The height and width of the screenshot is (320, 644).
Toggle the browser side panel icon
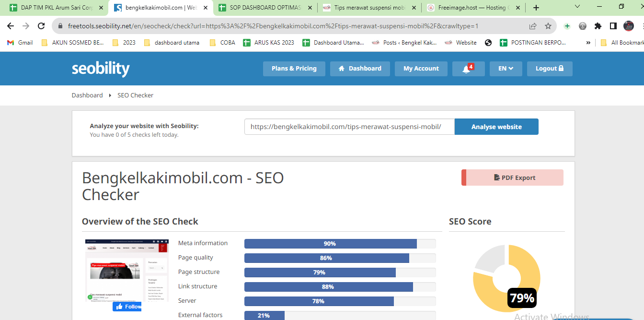(613, 26)
